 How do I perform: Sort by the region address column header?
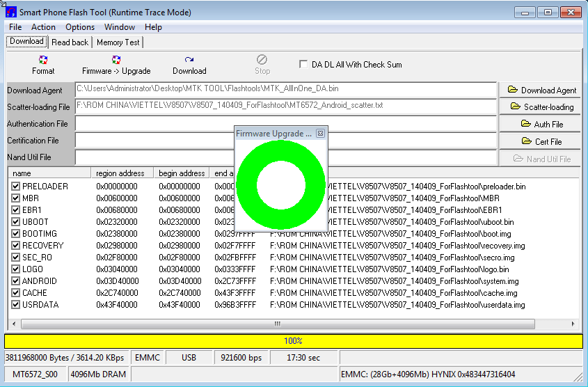click(121, 173)
